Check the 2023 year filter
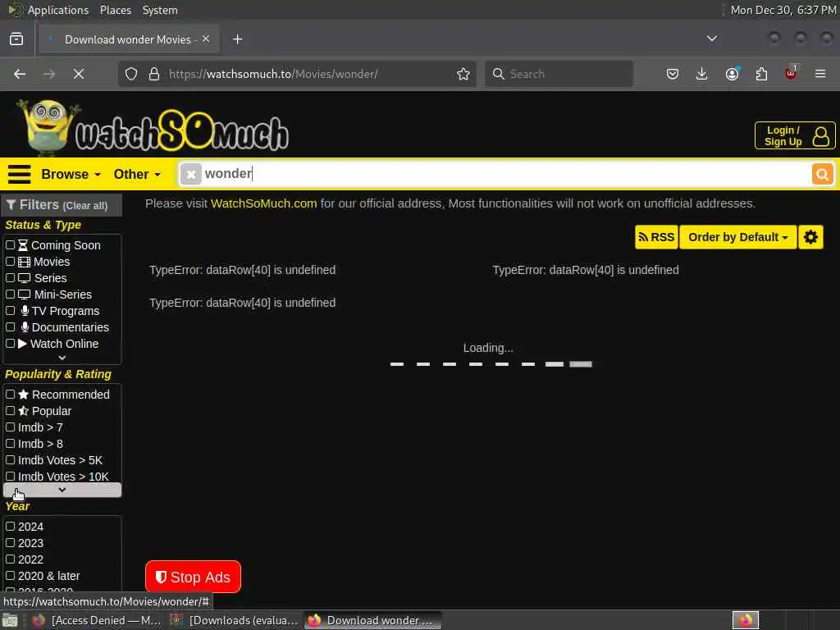 point(10,543)
